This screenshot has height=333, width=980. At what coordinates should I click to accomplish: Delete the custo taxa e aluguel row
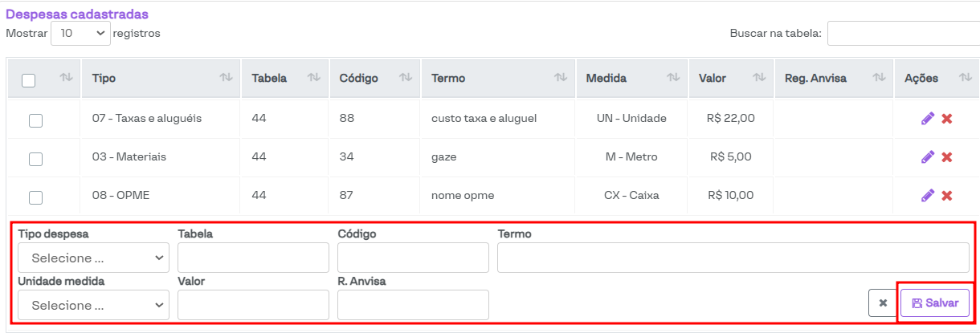tap(947, 119)
